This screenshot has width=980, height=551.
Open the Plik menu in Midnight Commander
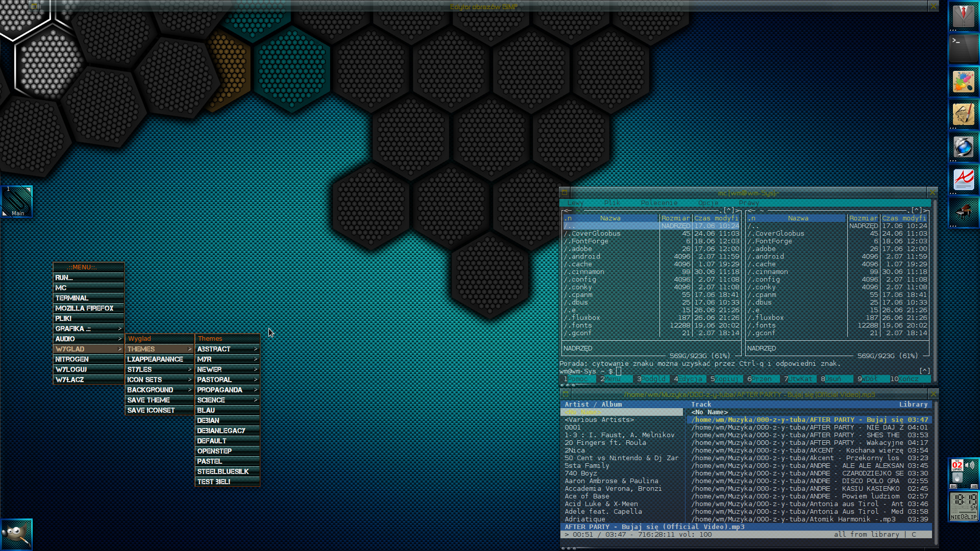click(x=611, y=203)
